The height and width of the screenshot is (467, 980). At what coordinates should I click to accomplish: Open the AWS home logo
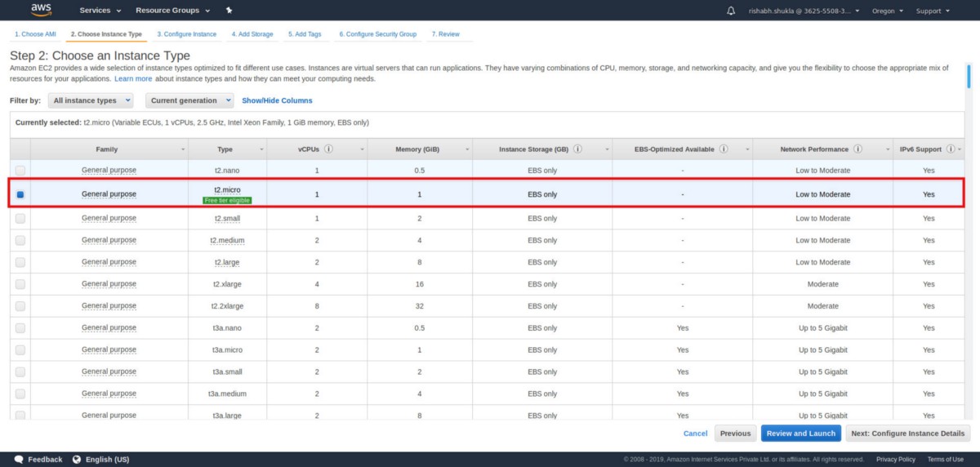pos(41,11)
